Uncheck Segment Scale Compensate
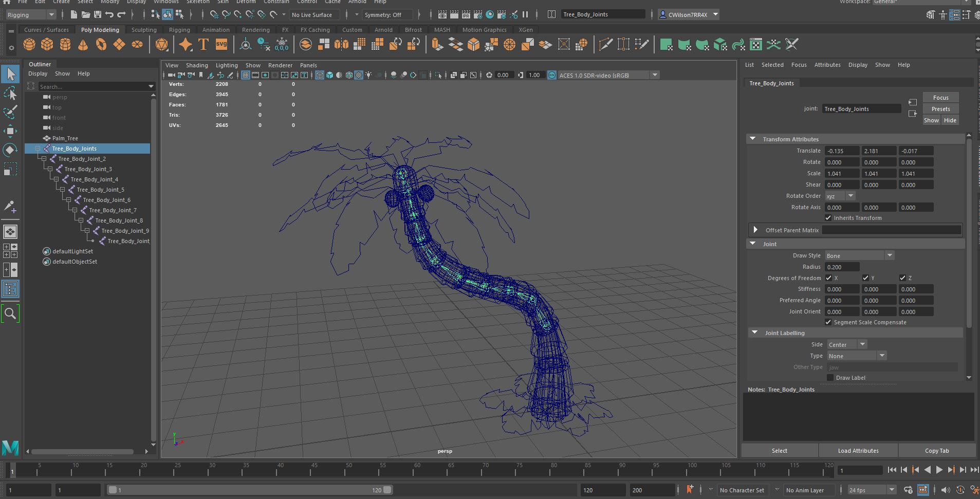The width and height of the screenshot is (980, 499). (x=828, y=322)
